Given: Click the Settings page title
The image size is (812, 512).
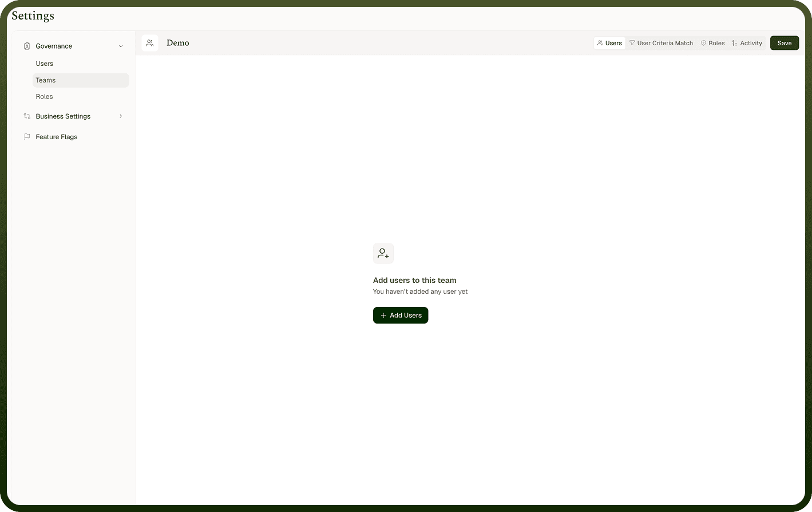Looking at the screenshot, I should coord(33,16).
